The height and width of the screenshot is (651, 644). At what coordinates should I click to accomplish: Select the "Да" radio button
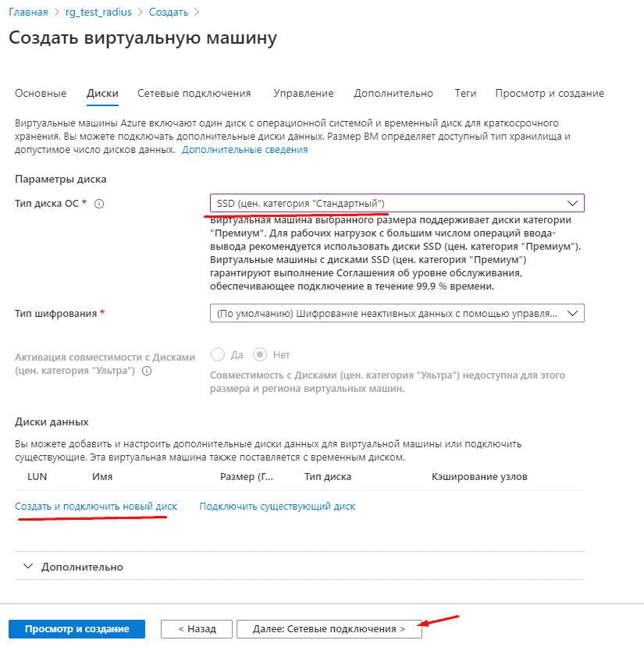218,354
